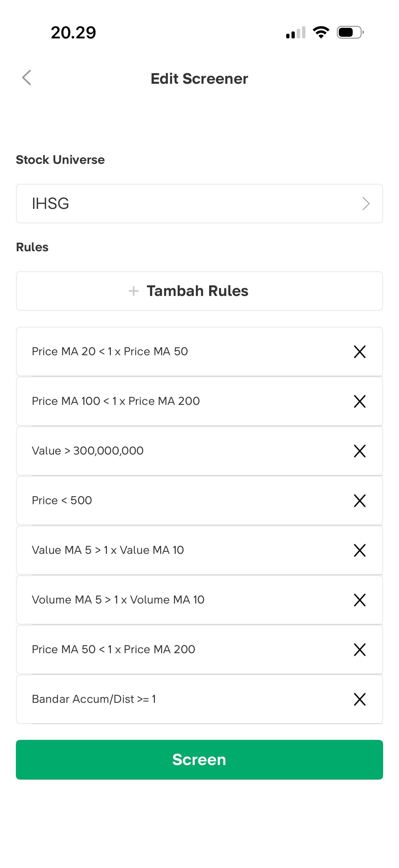Delete the Bandar Accum/Dist rule
The width and height of the screenshot is (399, 868).
(360, 699)
